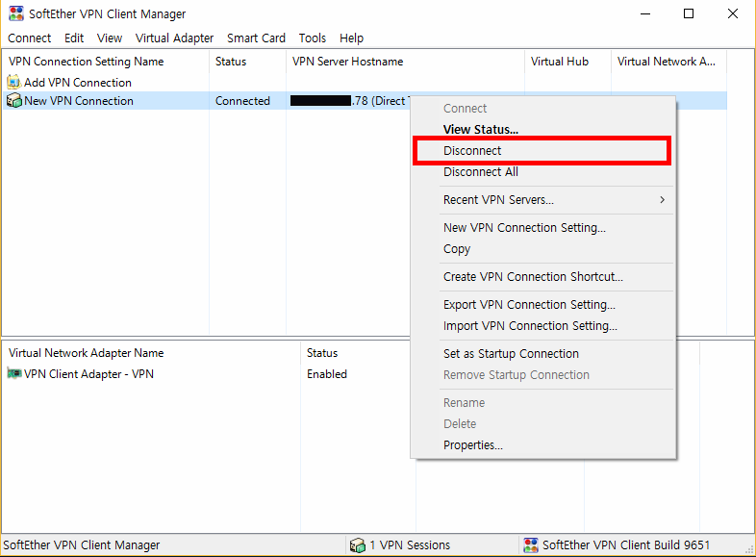Choose Disconnect All in context menu

point(542,171)
